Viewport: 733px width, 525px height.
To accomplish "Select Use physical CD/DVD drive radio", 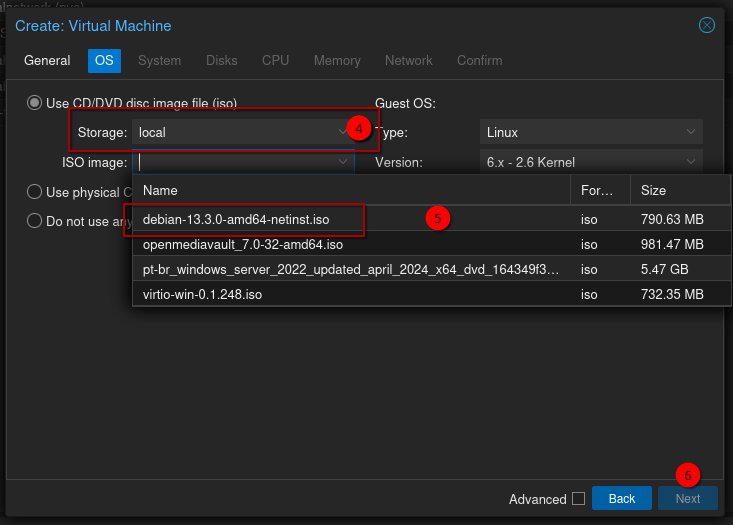I will pyautogui.click(x=35, y=192).
